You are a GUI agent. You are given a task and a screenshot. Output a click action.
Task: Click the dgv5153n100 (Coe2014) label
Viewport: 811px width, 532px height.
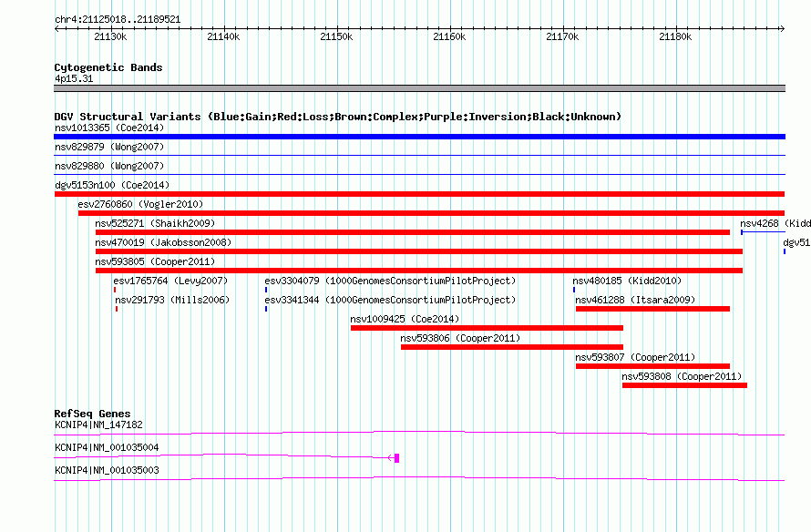click(x=112, y=185)
